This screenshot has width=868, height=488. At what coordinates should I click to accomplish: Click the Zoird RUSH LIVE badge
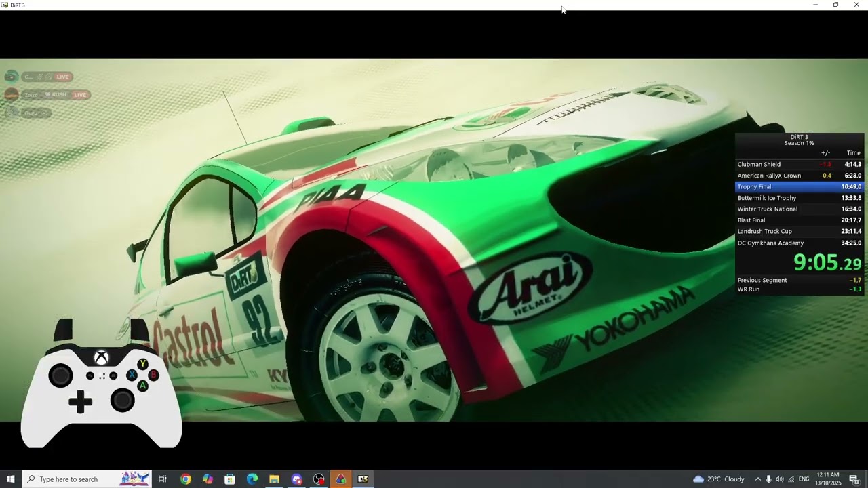(80, 94)
